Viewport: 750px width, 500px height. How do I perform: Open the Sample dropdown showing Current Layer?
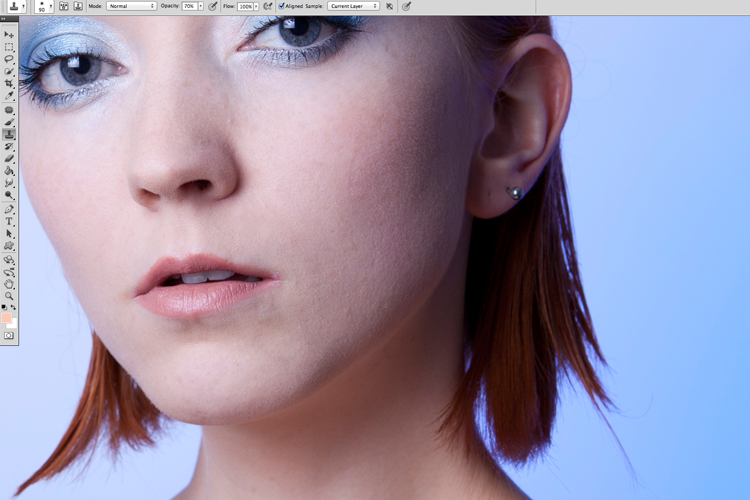[353, 6]
